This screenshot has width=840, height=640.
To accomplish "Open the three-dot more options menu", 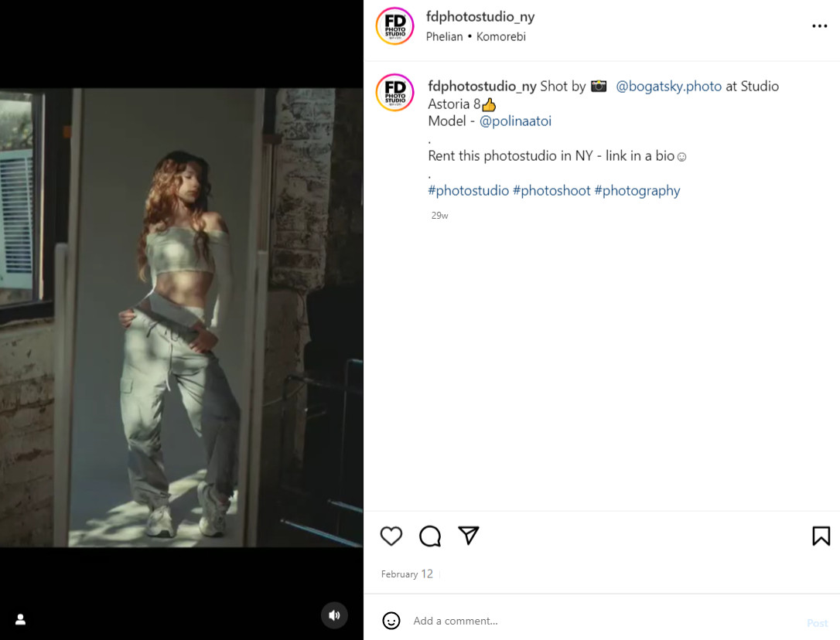I will [819, 26].
